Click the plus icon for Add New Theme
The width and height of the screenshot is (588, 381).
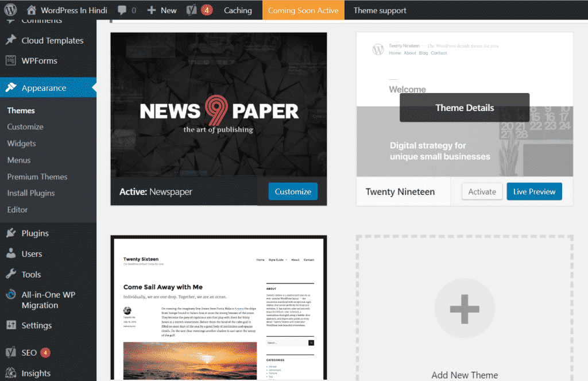[465, 309]
